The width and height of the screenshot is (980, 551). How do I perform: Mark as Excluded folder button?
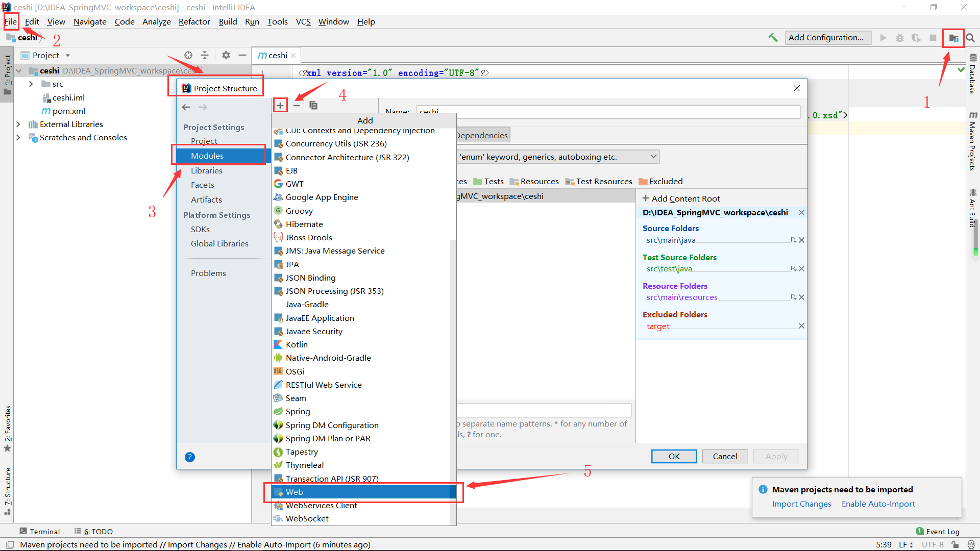click(x=660, y=181)
